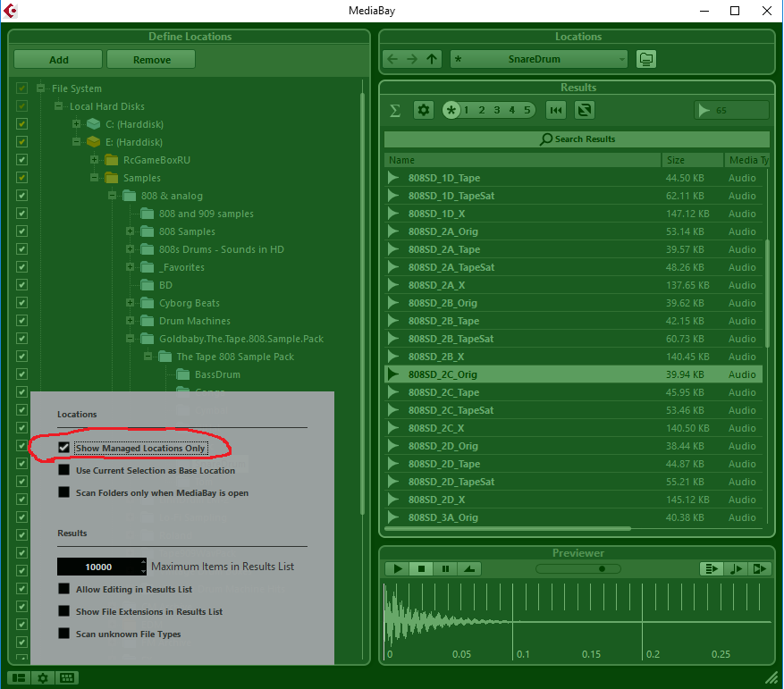Image resolution: width=784 pixels, height=689 pixels.
Task: Expand the Cyborg Beats folder
Action: coord(130,303)
